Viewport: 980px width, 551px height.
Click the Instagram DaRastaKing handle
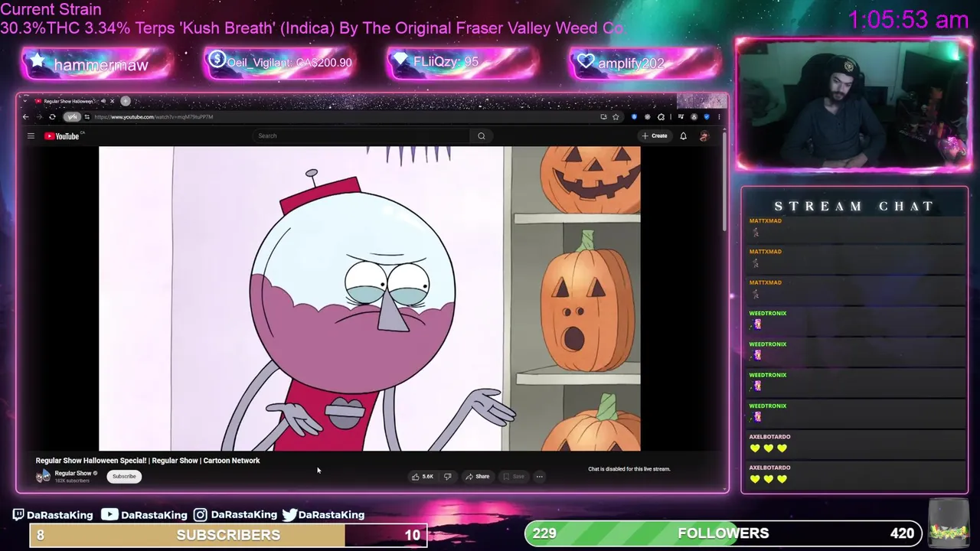coord(235,515)
